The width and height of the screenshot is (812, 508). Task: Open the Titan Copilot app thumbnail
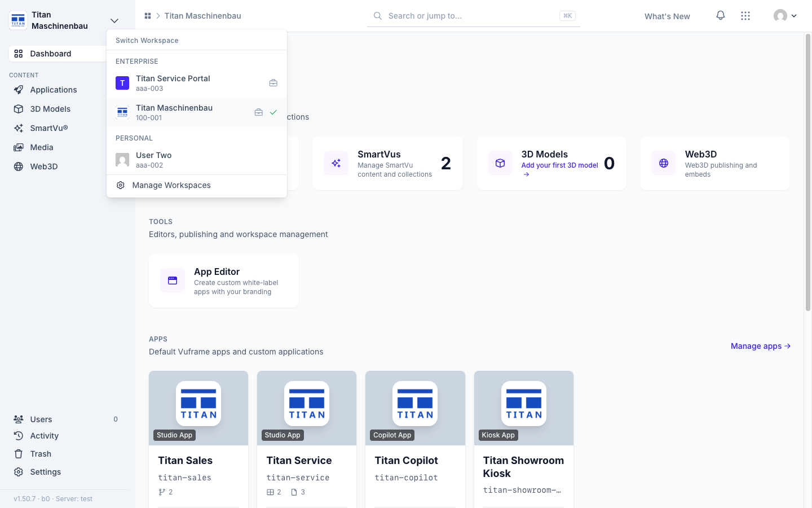click(x=415, y=408)
